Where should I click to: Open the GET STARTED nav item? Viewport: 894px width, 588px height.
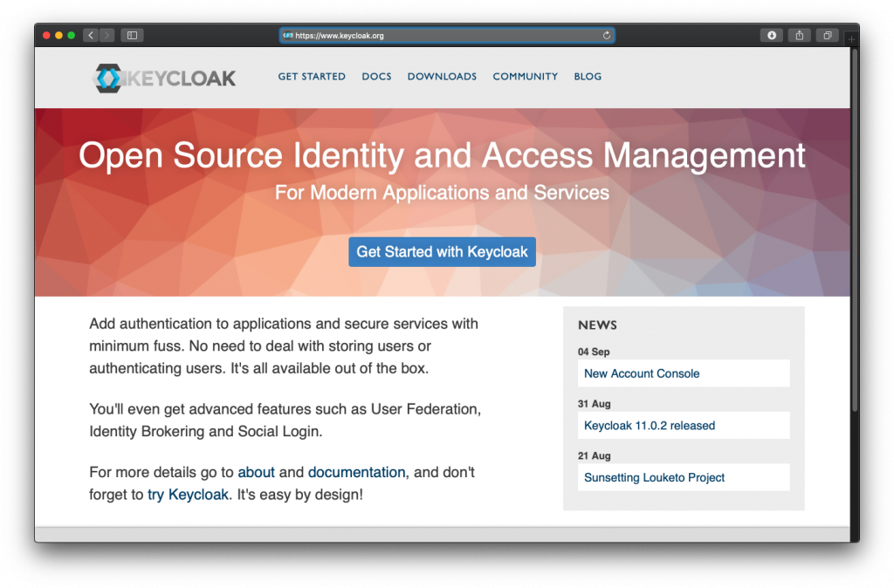[x=312, y=77]
